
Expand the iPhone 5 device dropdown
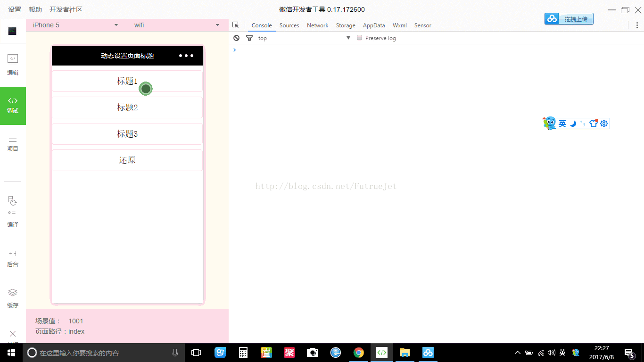(x=75, y=25)
